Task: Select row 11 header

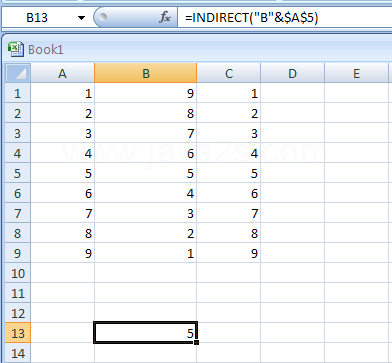Action: click(x=18, y=293)
